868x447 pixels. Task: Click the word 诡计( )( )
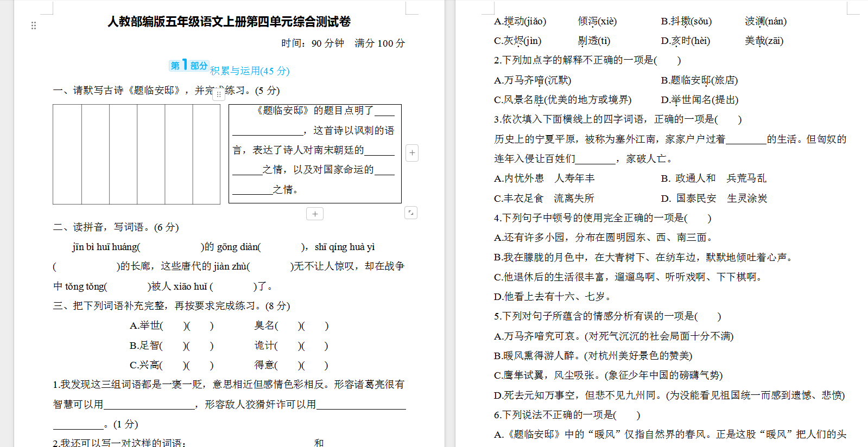[x=292, y=345]
